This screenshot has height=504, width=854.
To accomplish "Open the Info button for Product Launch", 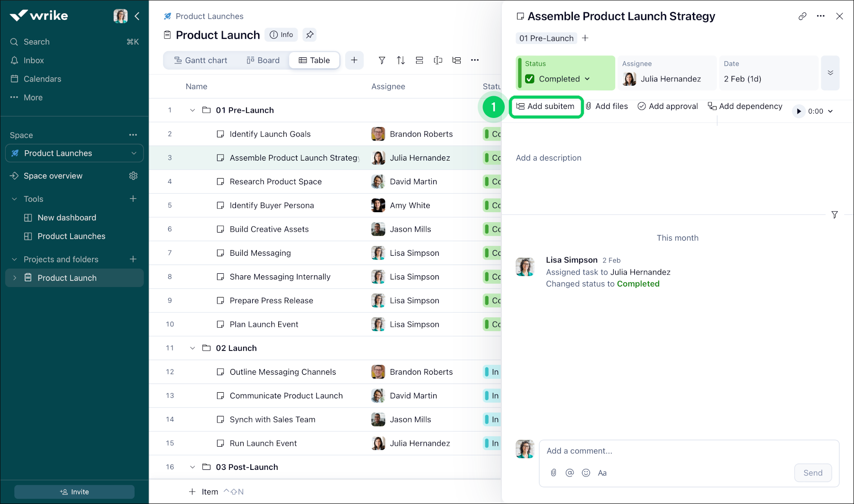I will click(x=282, y=35).
